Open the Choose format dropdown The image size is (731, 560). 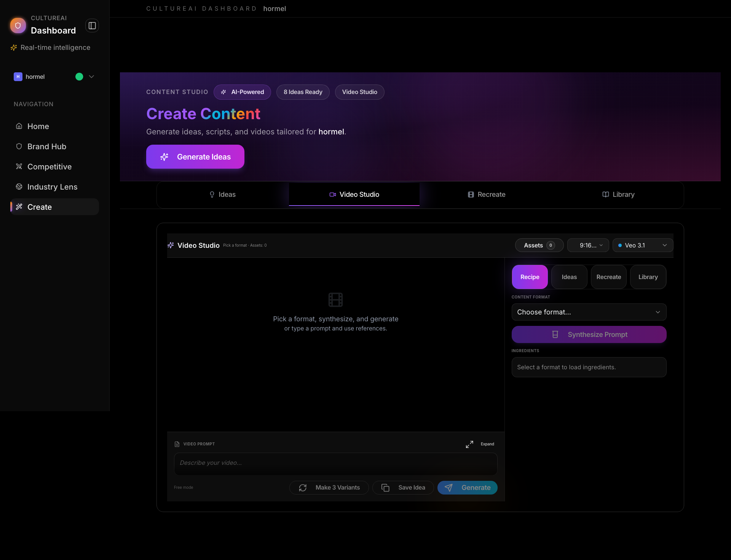589,312
